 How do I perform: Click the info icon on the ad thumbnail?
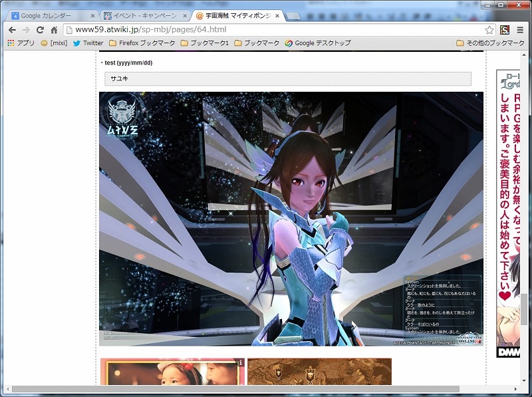[241, 362]
